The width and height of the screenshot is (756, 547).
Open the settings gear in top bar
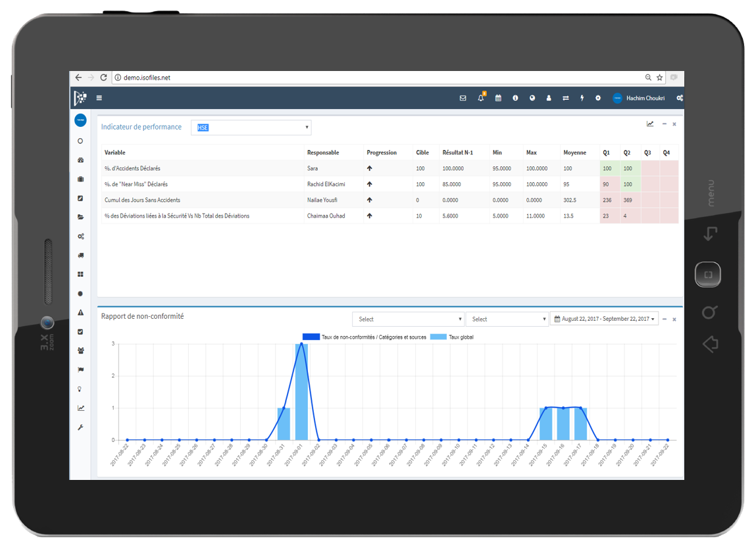[x=598, y=98]
